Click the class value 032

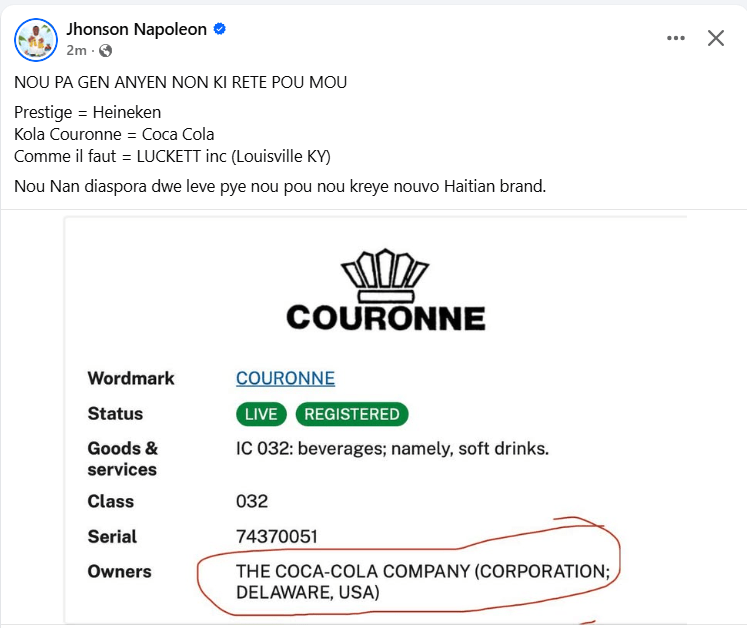point(251,501)
